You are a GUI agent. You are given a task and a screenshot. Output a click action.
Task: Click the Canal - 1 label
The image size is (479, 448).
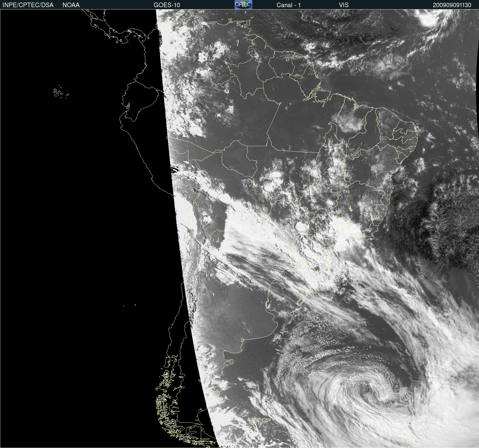[x=288, y=5]
